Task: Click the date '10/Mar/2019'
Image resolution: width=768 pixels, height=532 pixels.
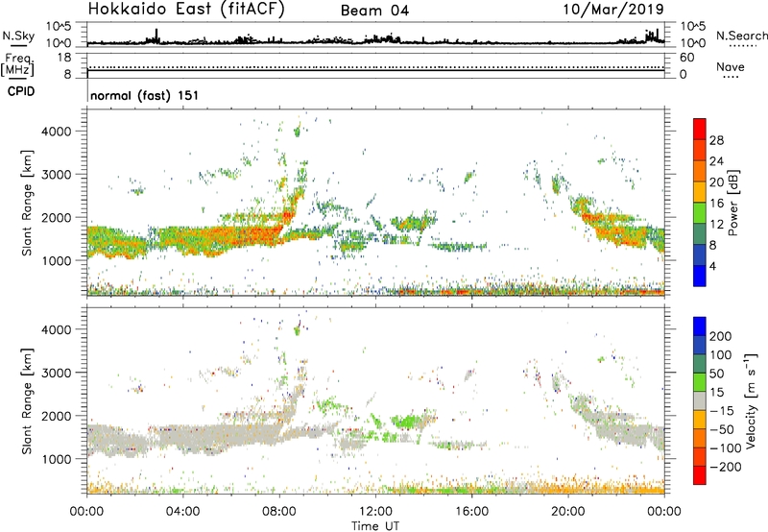Action: pos(613,10)
